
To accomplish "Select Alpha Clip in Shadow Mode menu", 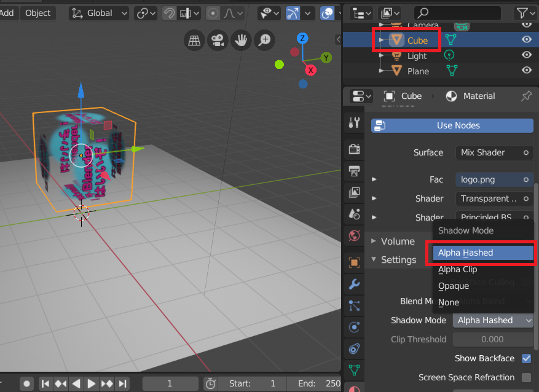I will pos(483,269).
